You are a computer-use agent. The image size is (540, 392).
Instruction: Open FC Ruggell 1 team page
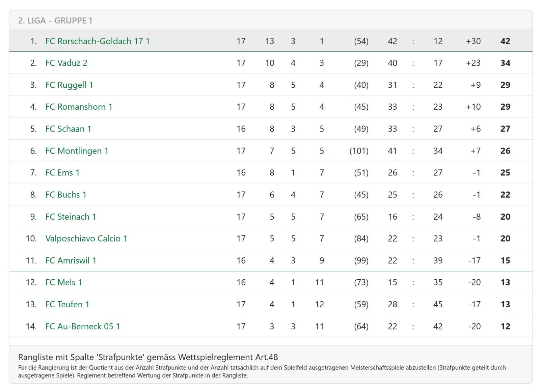point(69,85)
